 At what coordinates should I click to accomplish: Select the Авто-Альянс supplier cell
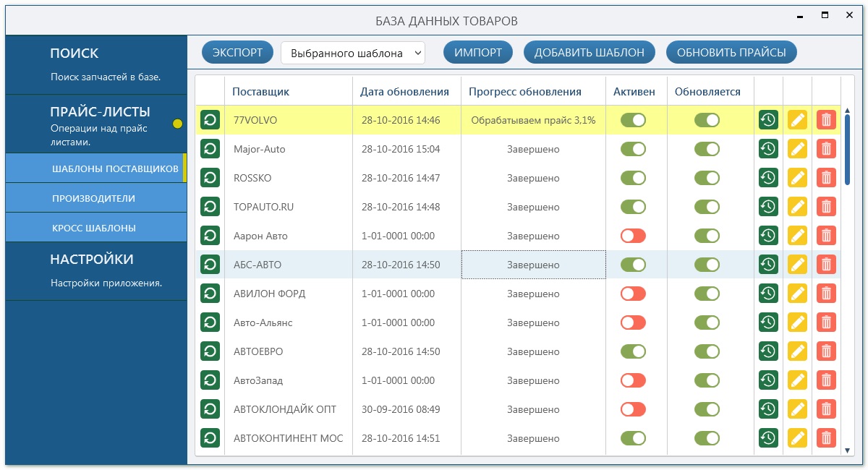pos(289,322)
